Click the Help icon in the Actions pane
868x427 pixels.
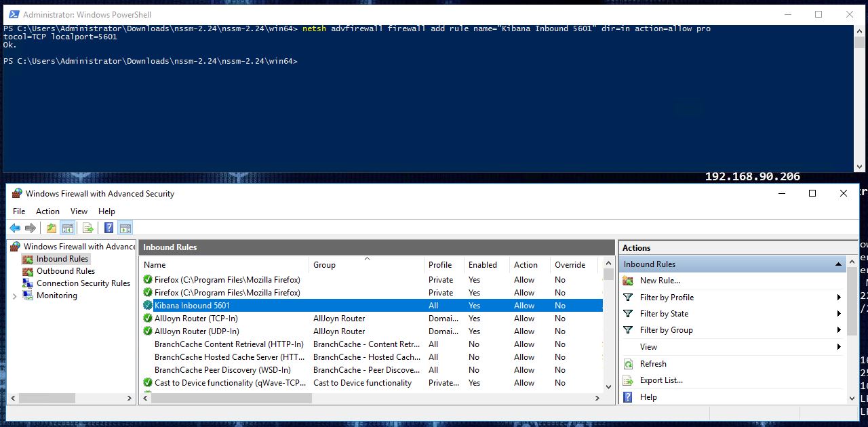628,397
